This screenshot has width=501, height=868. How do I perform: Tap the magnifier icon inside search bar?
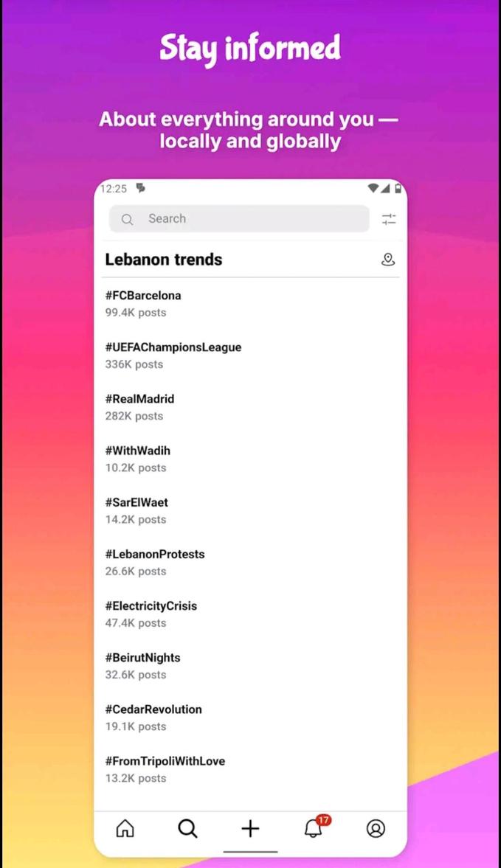(x=127, y=219)
